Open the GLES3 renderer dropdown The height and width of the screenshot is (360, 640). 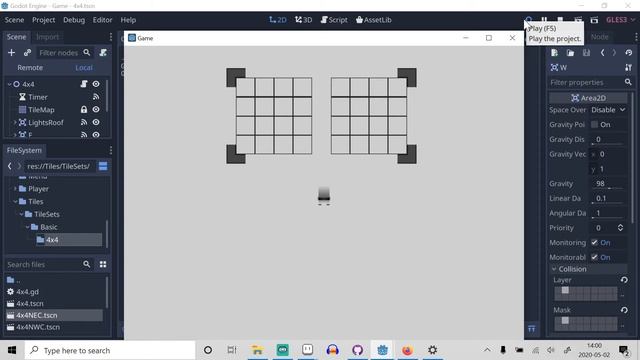click(x=620, y=20)
